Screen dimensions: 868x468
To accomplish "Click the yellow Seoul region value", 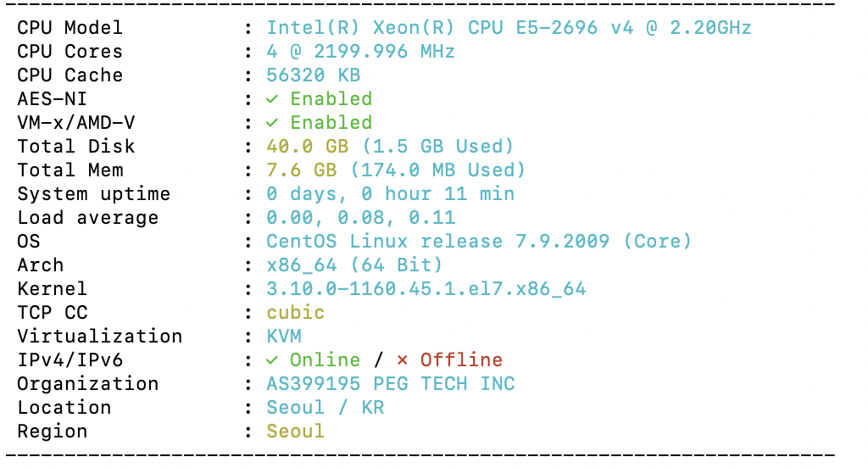I will tap(296, 432).
